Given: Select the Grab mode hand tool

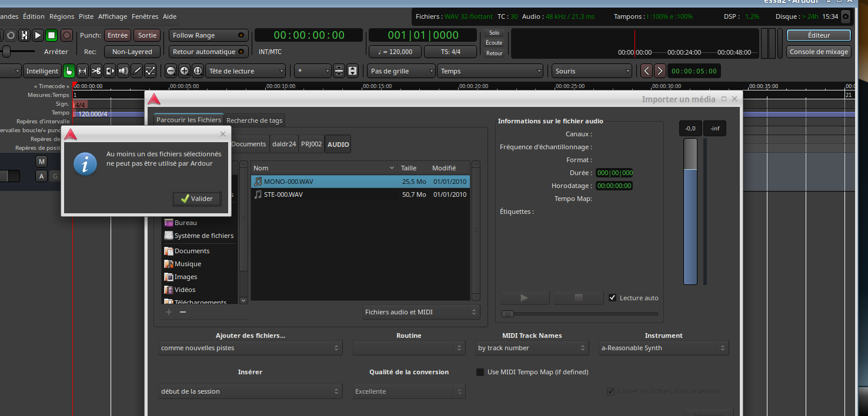Looking at the screenshot, I should [x=69, y=71].
